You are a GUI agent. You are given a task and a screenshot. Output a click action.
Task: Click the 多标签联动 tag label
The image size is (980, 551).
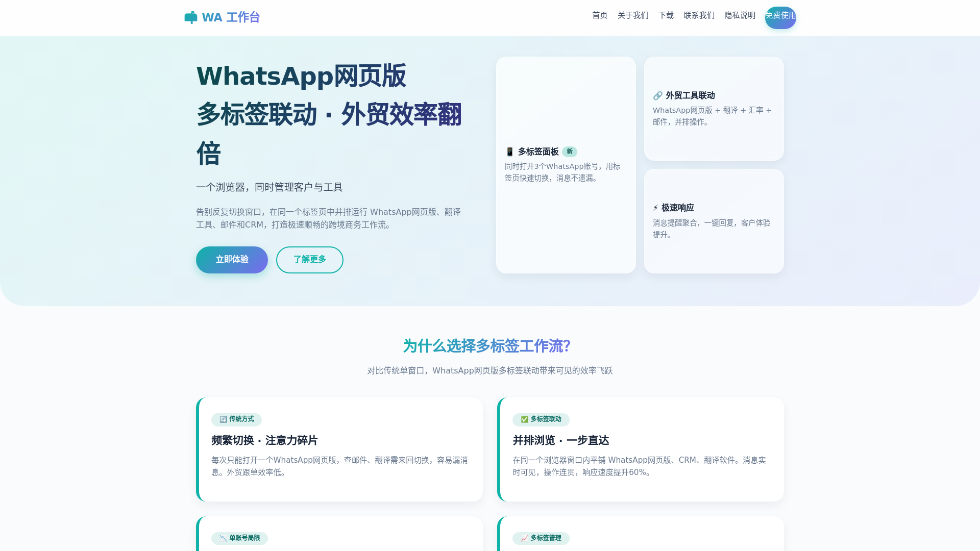pyautogui.click(x=546, y=419)
